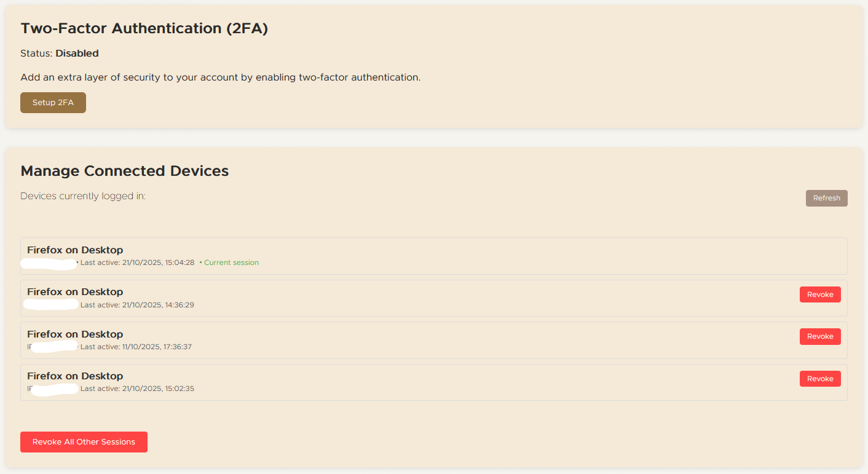The width and height of the screenshot is (868, 474).
Task: Click the Manage Connected Devices heading
Action: point(124,170)
